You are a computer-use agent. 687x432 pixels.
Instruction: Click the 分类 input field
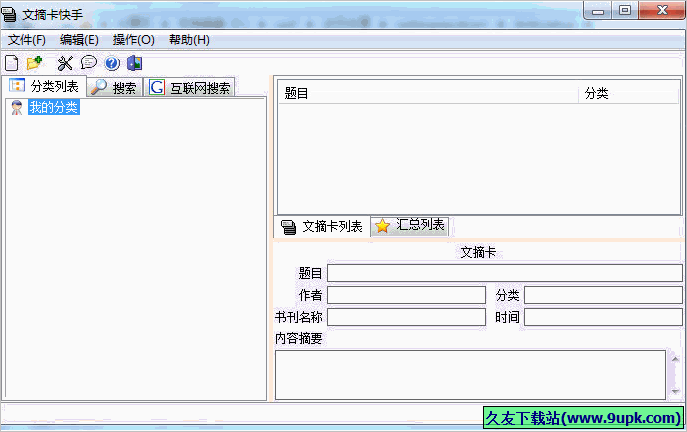point(603,295)
